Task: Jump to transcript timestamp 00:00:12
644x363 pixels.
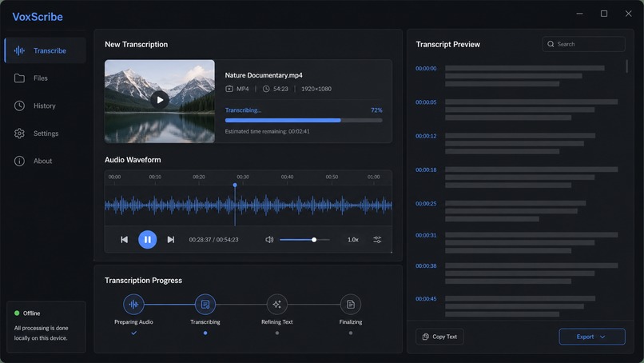Action: pos(426,136)
